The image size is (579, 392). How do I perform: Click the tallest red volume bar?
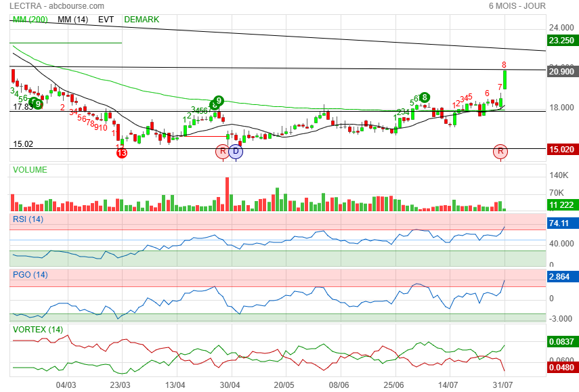pos(227,194)
